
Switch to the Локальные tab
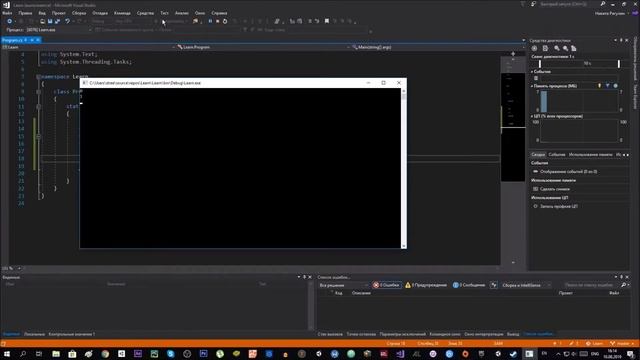click(34, 334)
